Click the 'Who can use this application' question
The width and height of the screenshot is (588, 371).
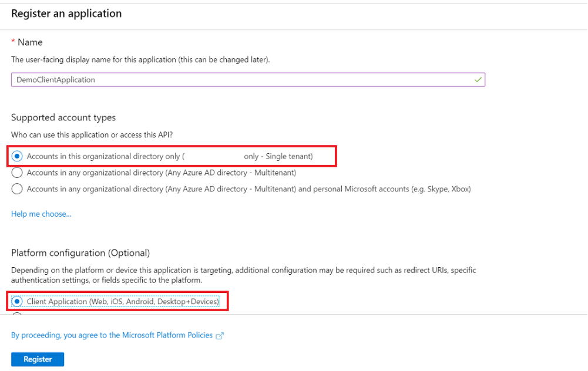tap(92, 135)
